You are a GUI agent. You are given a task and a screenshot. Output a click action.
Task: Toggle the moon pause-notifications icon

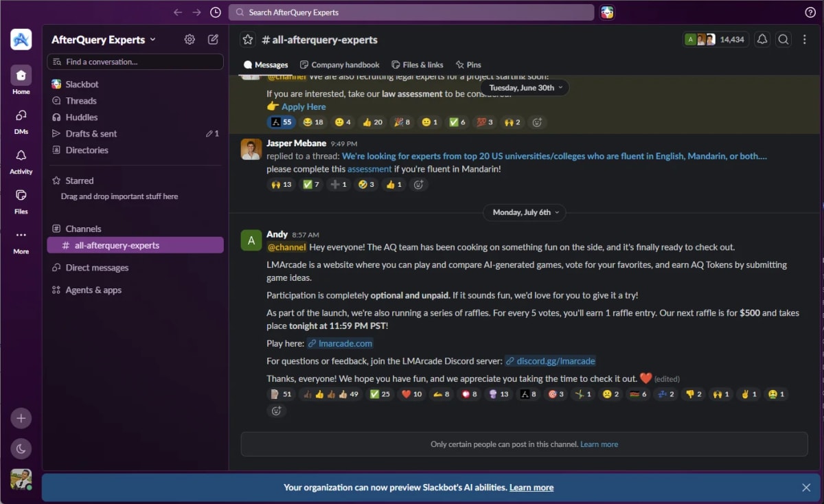[21, 449]
